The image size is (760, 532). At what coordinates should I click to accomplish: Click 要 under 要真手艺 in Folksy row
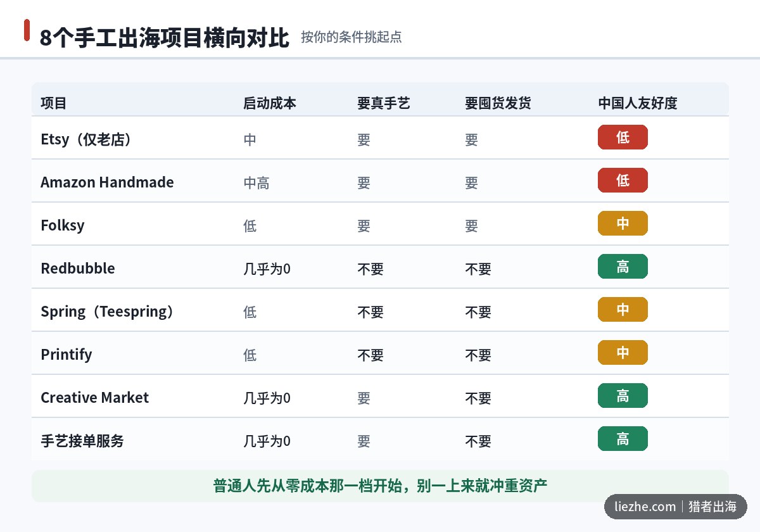pos(364,226)
